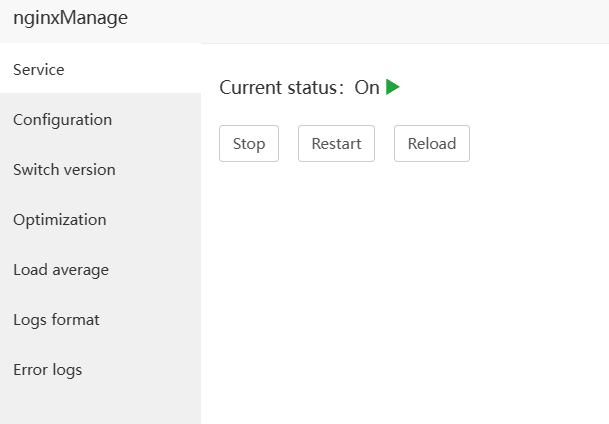Hit the Reload button
The image size is (609, 424).
click(431, 143)
